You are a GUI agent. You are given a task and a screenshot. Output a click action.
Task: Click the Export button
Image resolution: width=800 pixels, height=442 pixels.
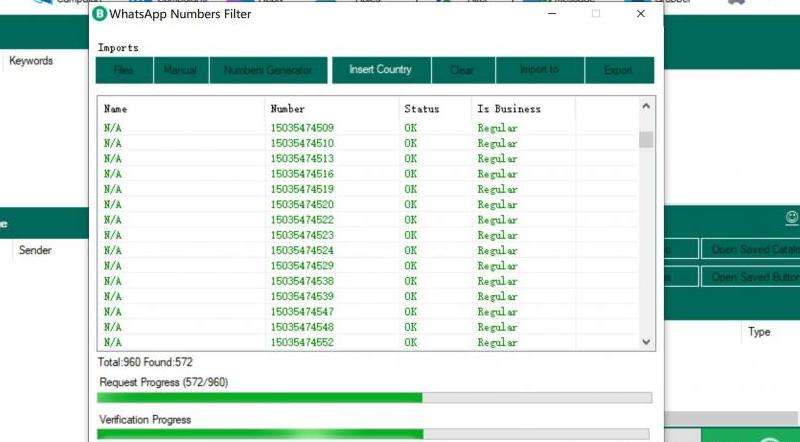pos(618,70)
